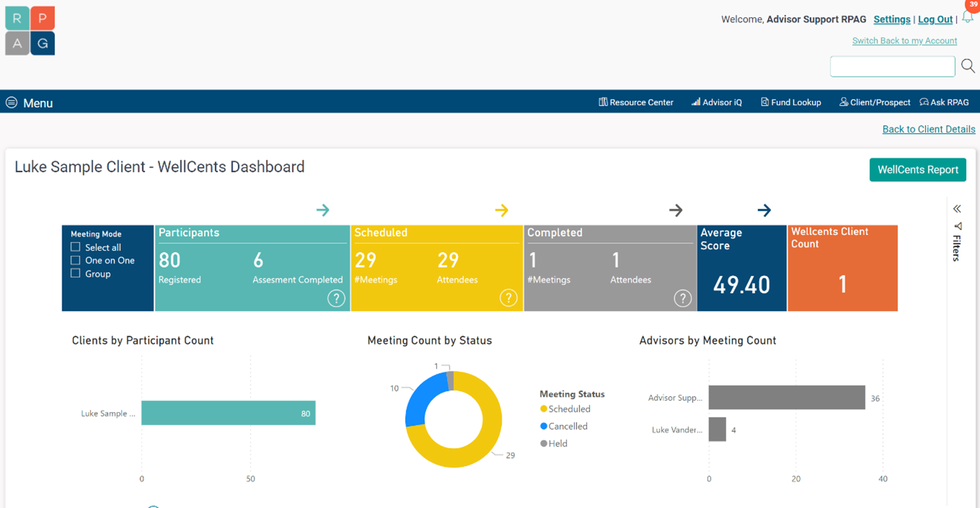
Task: Click the search magnifier icon
Action: pos(968,66)
